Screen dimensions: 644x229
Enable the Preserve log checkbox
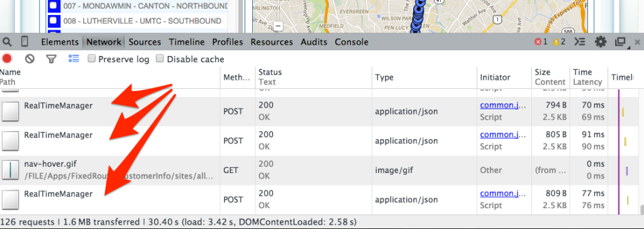(x=92, y=59)
